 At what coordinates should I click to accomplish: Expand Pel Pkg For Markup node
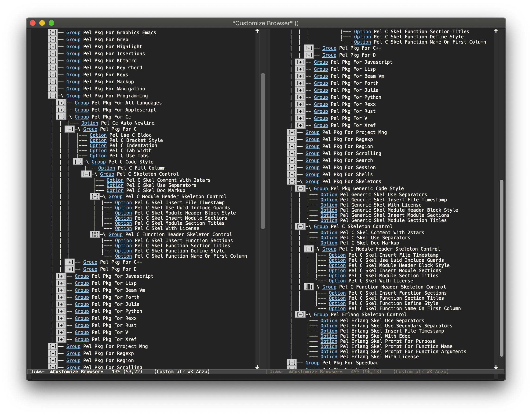pos(53,82)
